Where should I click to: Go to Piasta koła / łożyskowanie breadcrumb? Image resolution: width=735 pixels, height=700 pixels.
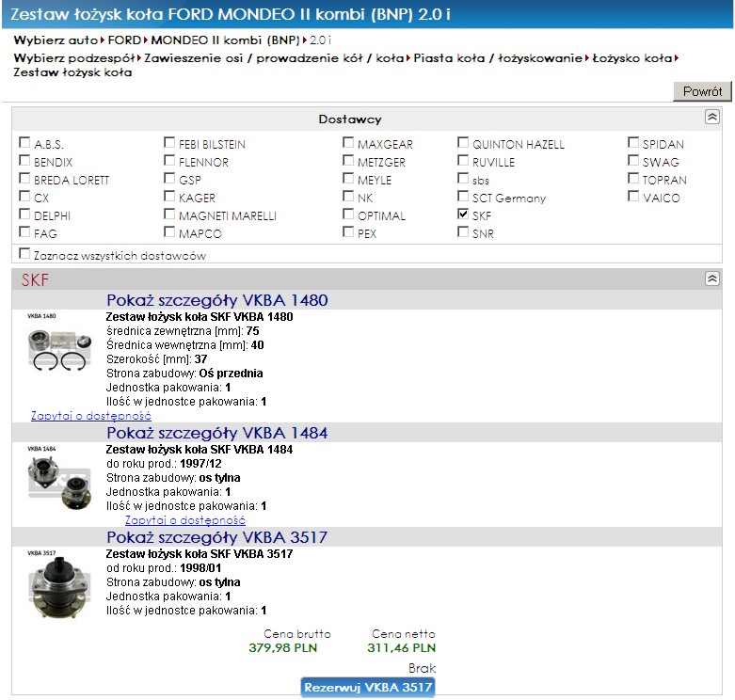coord(498,58)
